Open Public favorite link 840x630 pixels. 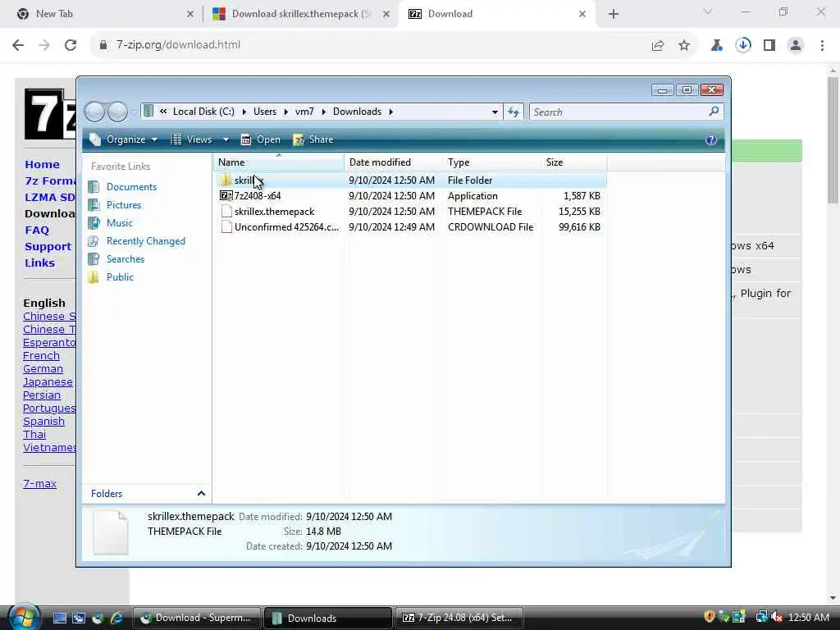point(120,277)
